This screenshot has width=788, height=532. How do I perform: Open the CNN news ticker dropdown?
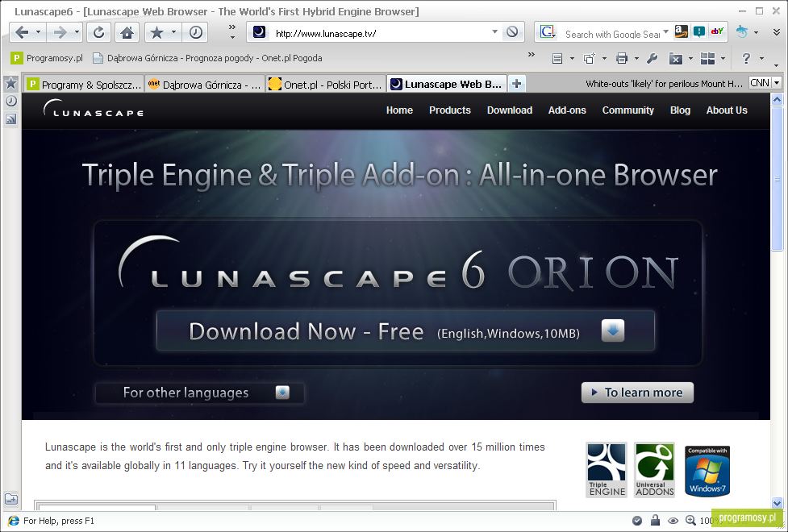(x=777, y=82)
